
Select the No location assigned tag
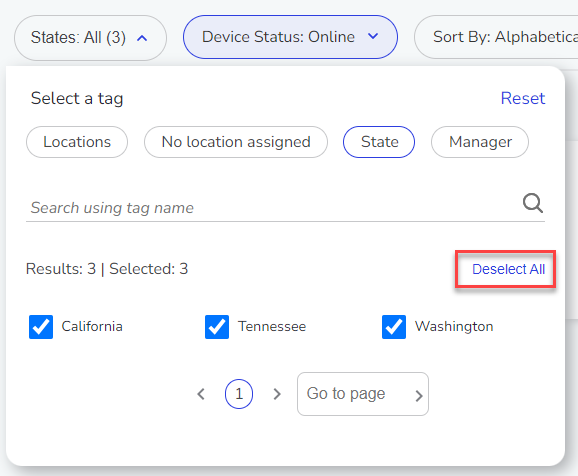click(x=236, y=142)
